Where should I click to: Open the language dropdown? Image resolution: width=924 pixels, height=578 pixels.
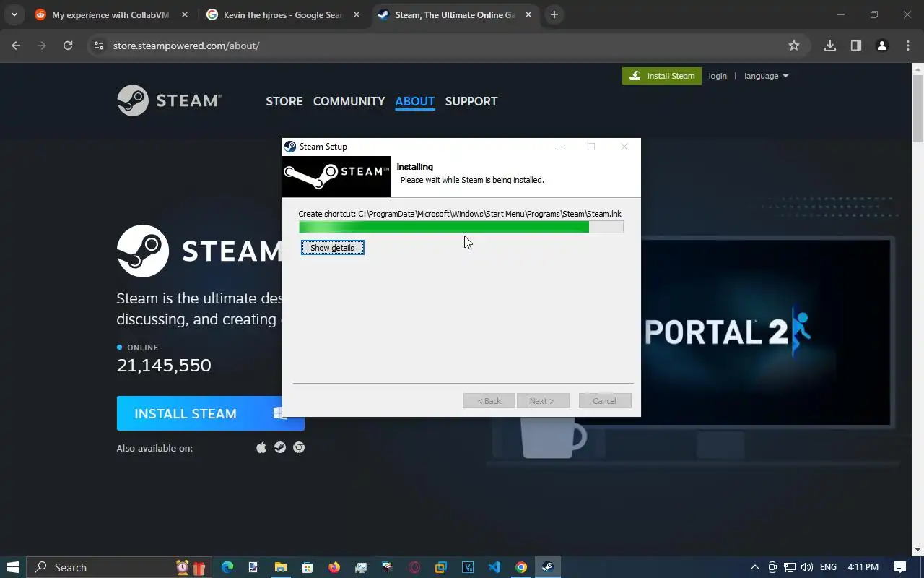coord(766,76)
